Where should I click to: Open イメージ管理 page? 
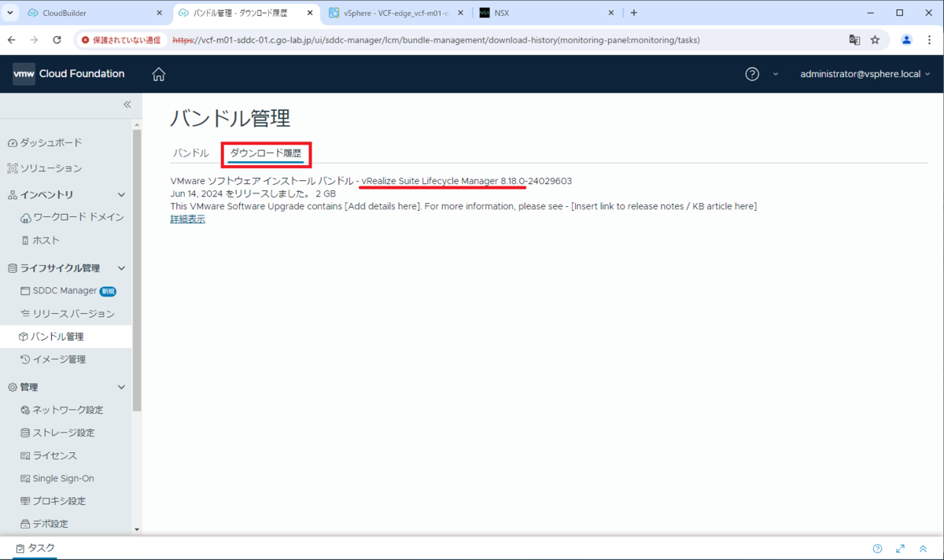(53, 359)
